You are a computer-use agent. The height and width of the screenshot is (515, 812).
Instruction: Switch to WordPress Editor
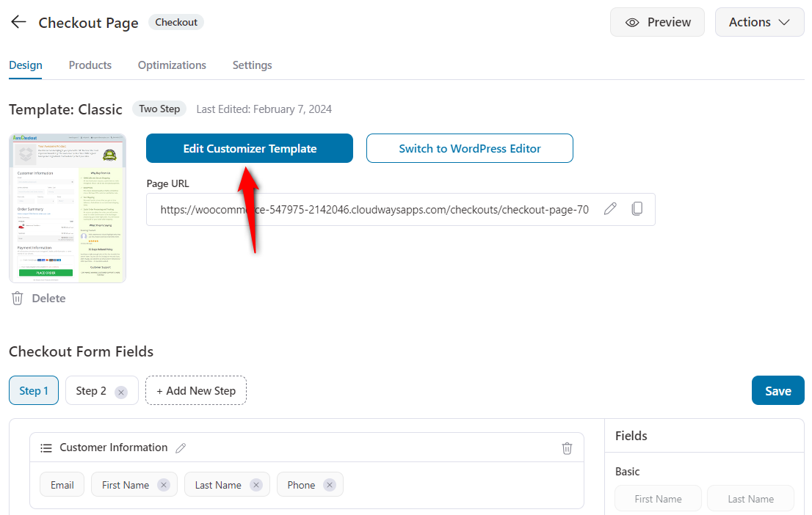[x=469, y=148]
